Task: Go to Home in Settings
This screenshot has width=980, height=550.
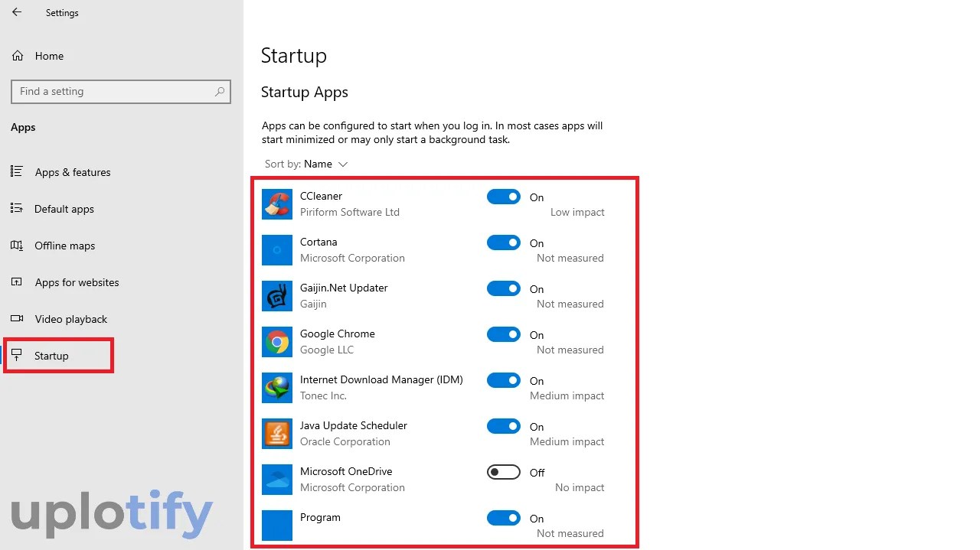Action: [x=49, y=56]
